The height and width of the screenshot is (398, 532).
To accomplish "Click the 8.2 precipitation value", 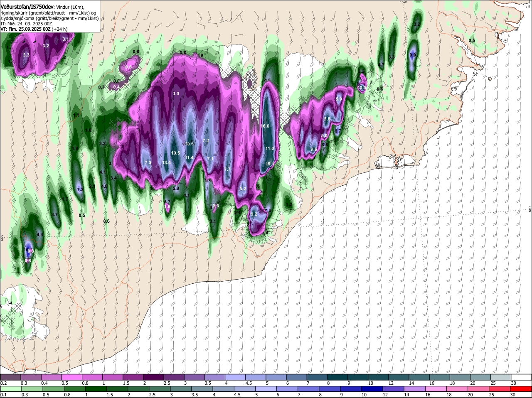I will (x=243, y=189).
